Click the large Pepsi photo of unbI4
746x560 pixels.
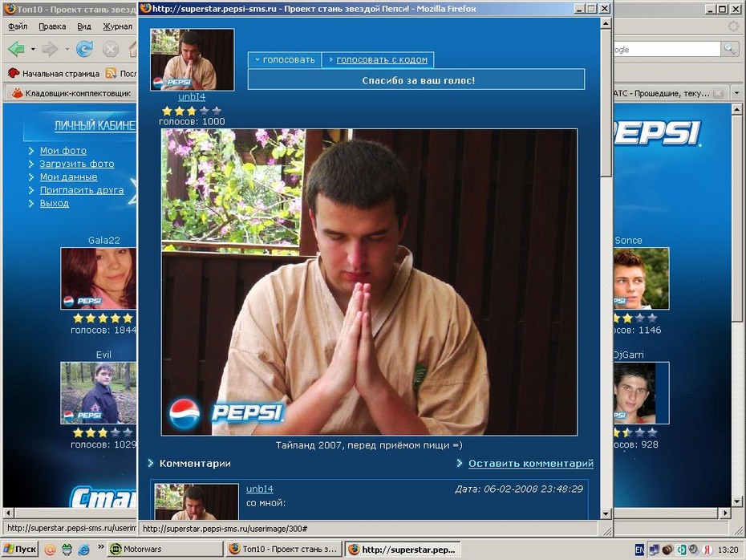369,282
